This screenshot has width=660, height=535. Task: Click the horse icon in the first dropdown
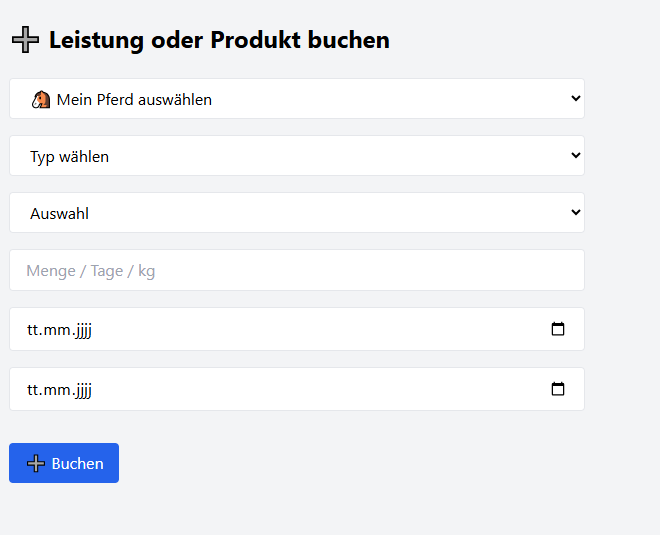point(41,99)
